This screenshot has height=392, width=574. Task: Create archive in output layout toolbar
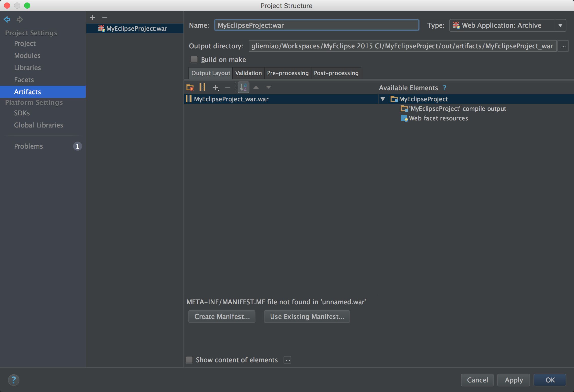point(202,87)
